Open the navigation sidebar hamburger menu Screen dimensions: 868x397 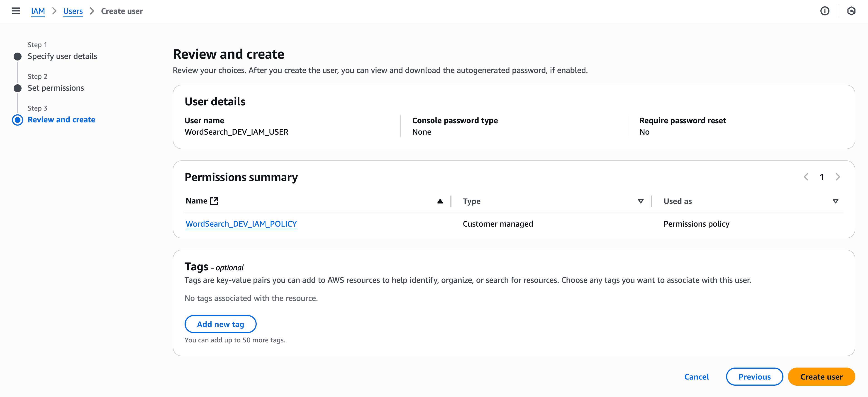pos(16,11)
